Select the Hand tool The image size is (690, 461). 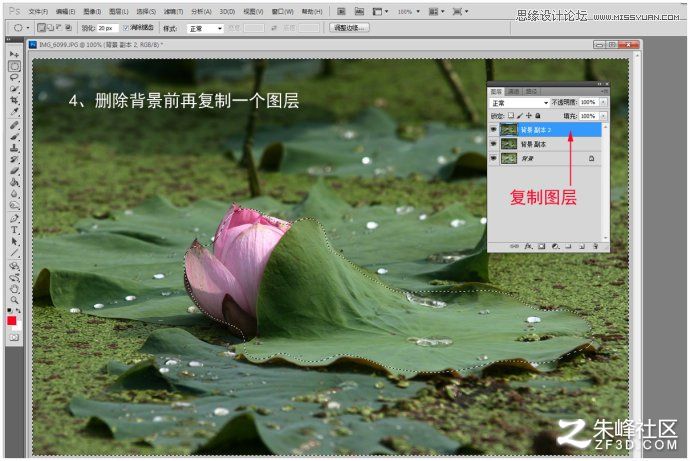[x=14, y=289]
